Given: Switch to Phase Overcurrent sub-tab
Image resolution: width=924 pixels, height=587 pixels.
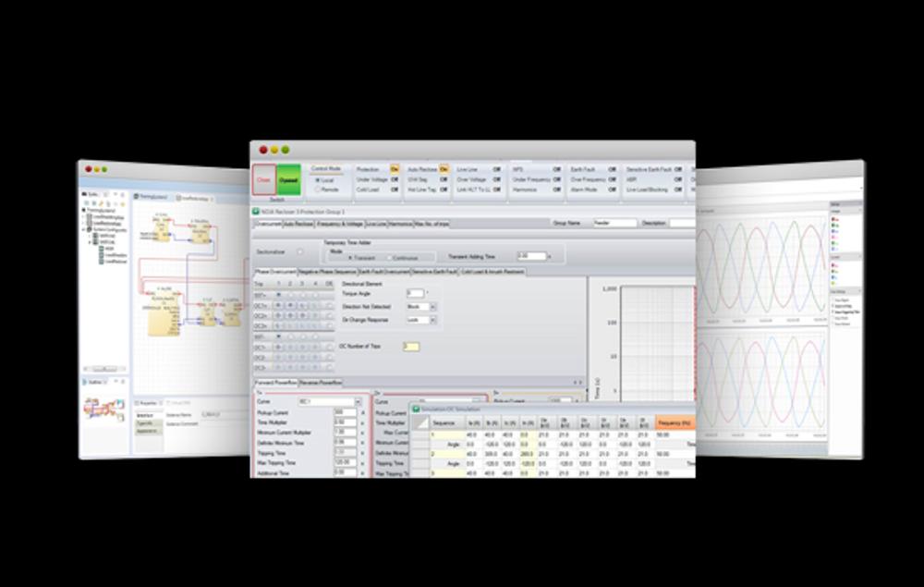Looking at the screenshot, I should 275,272.
